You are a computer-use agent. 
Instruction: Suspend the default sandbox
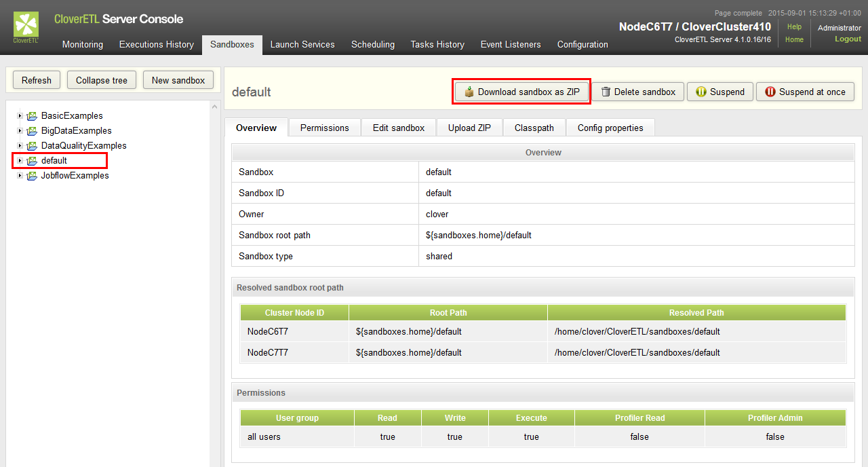coord(720,92)
